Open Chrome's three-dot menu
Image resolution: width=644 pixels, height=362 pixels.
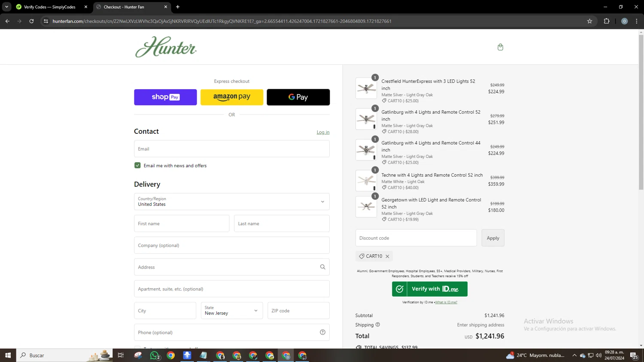[x=637, y=21]
